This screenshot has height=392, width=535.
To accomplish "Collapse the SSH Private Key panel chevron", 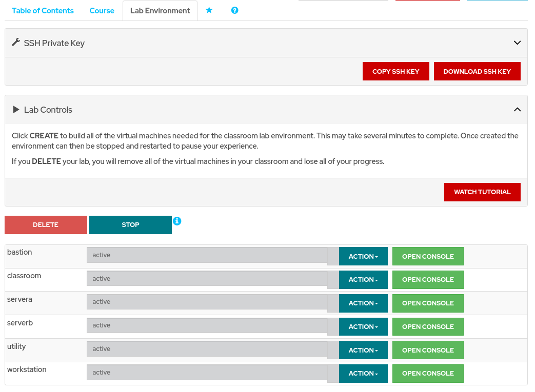I will pos(517,43).
